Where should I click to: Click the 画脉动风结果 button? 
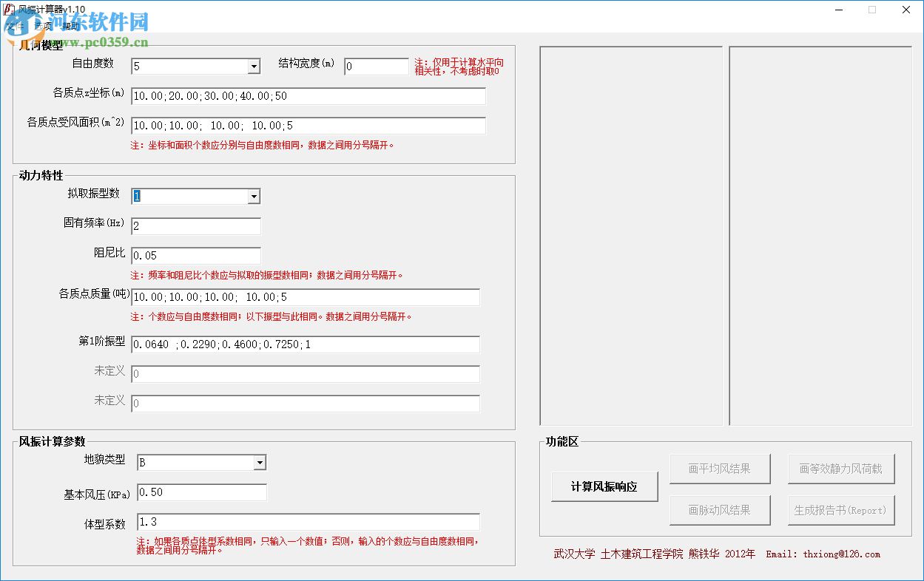[720, 510]
